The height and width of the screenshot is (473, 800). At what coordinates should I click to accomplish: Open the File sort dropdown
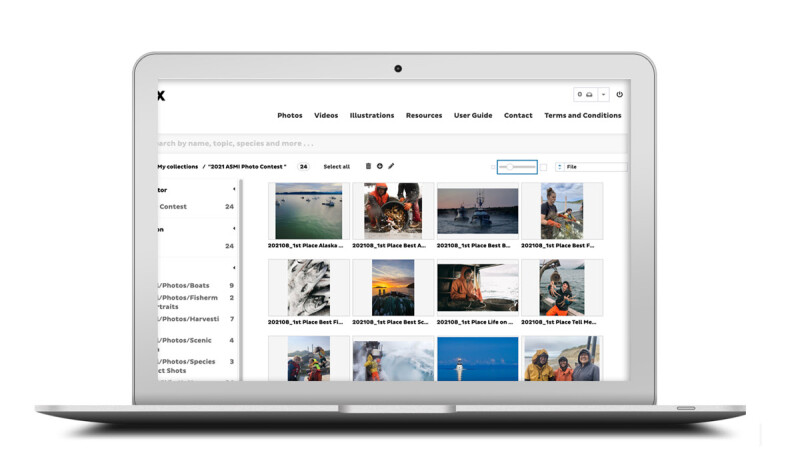click(595, 167)
